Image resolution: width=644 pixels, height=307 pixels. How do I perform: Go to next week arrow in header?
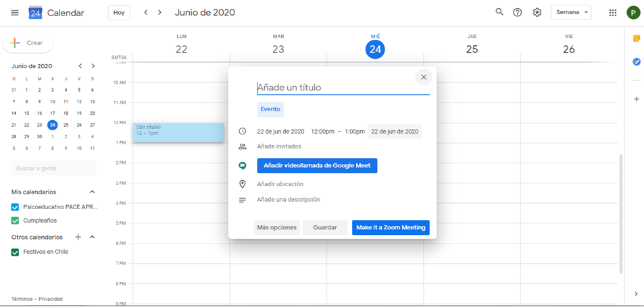159,13
